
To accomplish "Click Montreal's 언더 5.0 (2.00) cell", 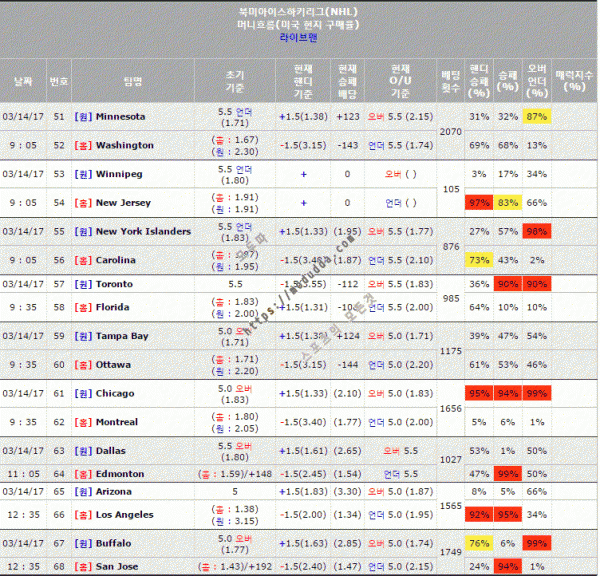I will pos(400,422).
